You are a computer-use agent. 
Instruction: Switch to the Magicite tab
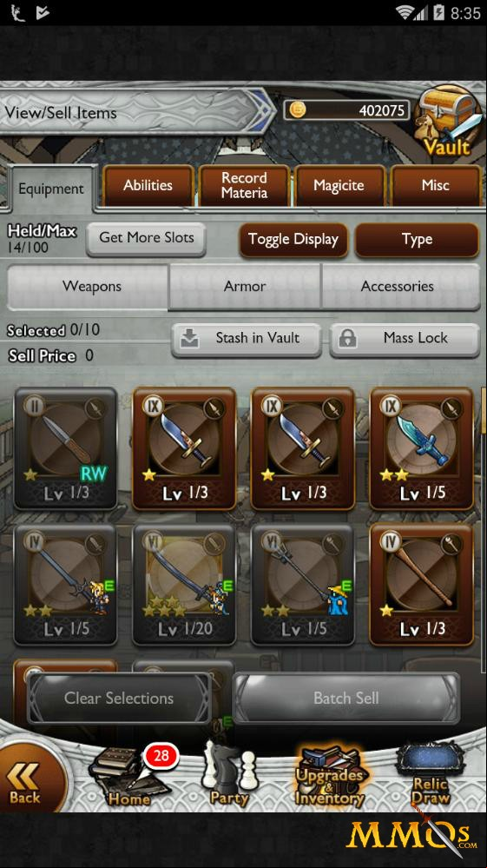click(x=339, y=185)
